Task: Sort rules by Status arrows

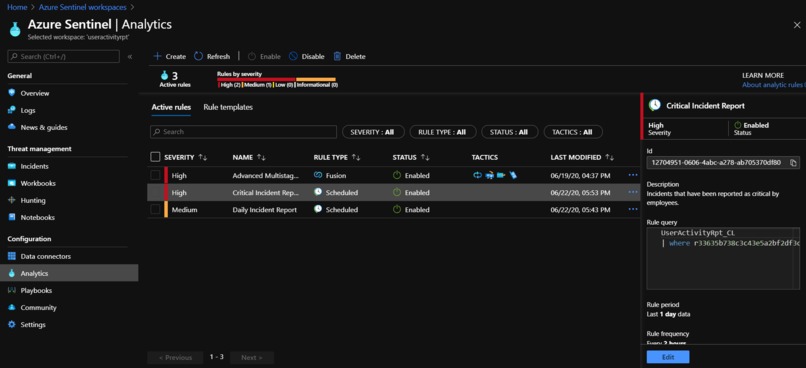Action: (425, 157)
